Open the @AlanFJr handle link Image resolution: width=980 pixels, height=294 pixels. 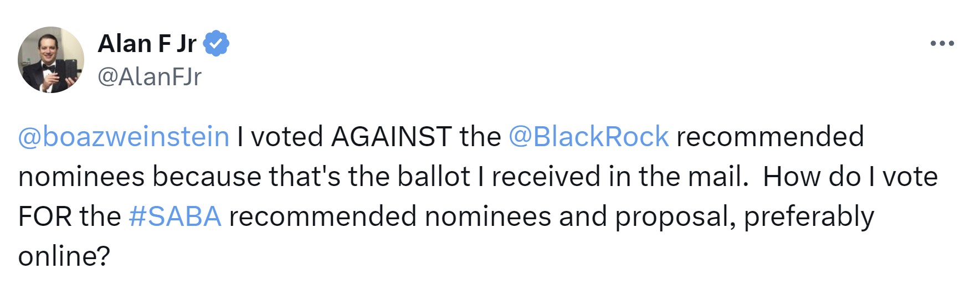click(150, 76)
